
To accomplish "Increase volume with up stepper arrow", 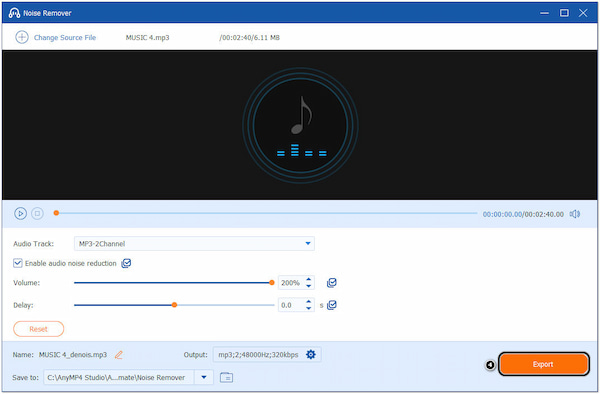I will [308, 280].
